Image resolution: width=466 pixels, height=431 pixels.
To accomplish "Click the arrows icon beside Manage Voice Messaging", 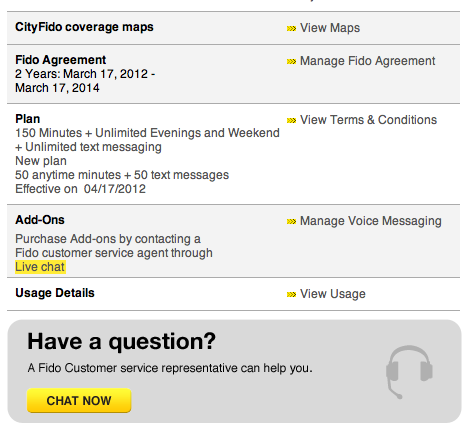I will 291,221.
